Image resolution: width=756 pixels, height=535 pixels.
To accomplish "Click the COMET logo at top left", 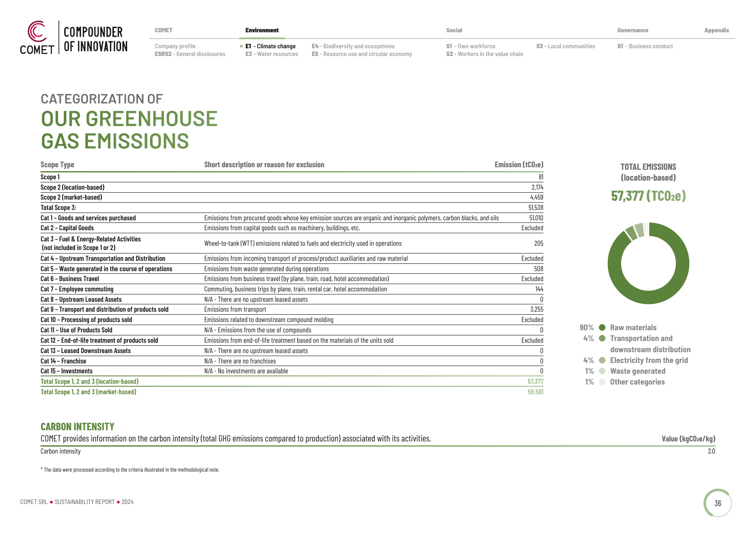I will click(x=74, y=38).
